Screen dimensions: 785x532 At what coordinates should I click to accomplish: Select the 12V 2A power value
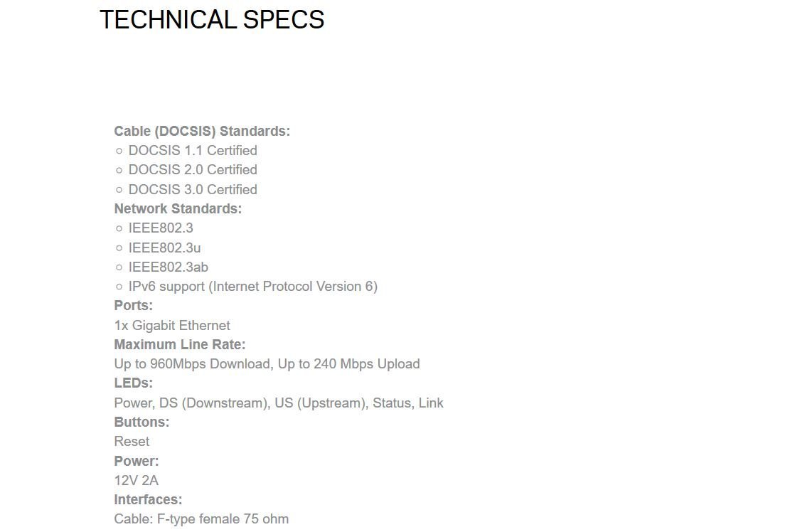[x=137, y=480]
